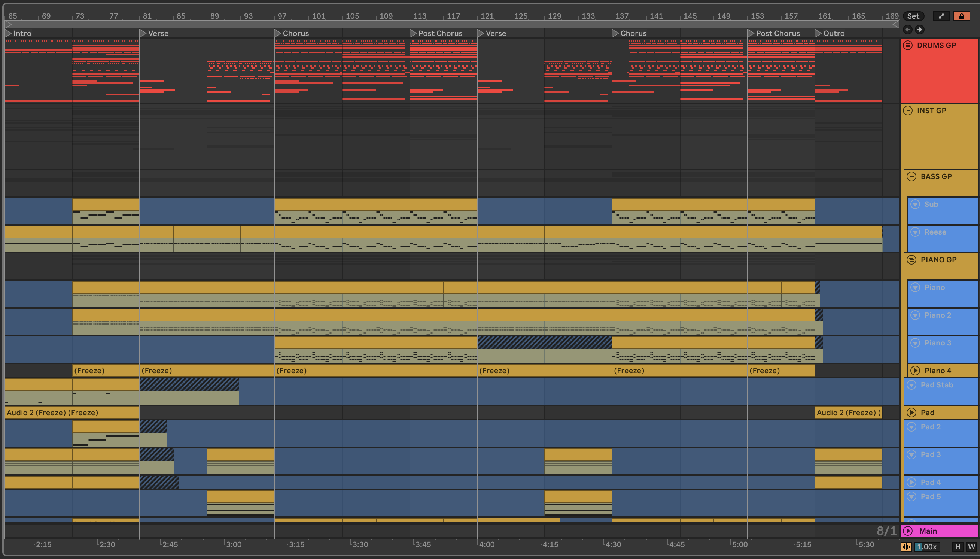Image resolution: width=980 pixels, height=559 pixels.
Task: Toggle the Lock Envelopes button
Action: (961, 16)
